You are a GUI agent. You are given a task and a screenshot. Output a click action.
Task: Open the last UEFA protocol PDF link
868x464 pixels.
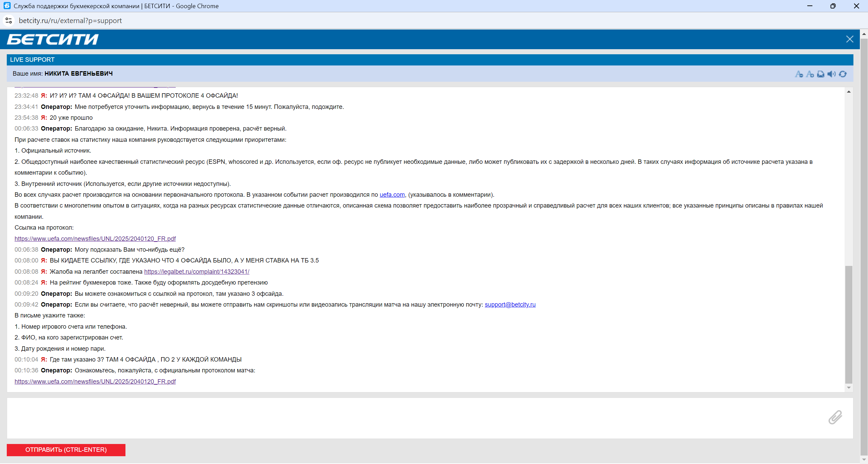(95, 382)
